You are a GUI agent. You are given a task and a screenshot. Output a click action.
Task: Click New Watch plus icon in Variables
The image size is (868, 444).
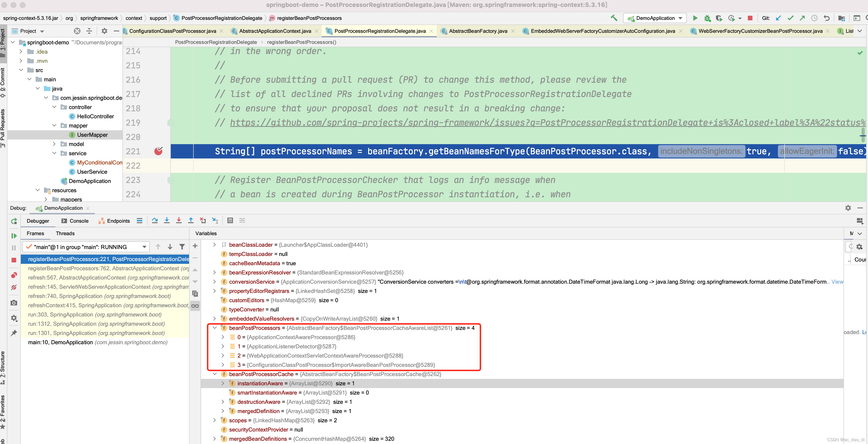pos(195,246)
